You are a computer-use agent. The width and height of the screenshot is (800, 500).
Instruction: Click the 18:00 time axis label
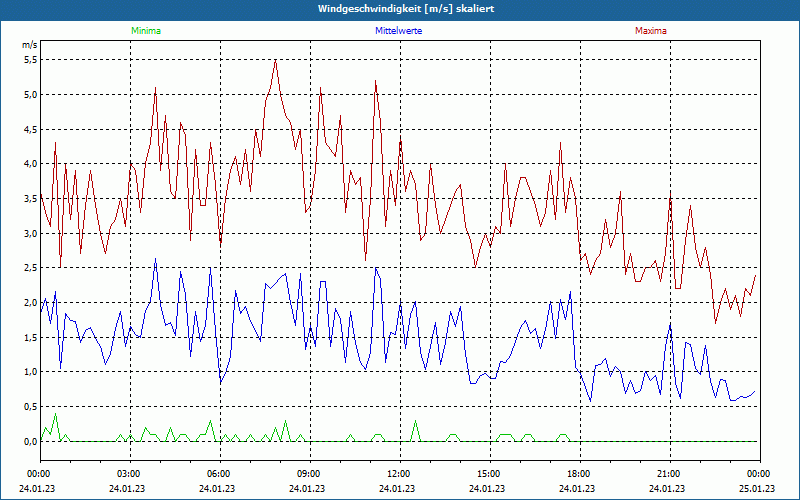[578, 474]
